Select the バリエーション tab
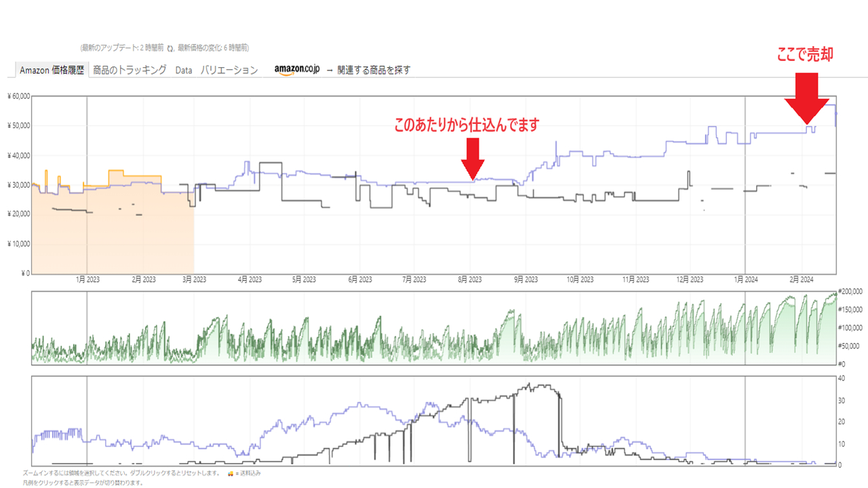Screen dimensions: 868x488 click(229, 70)
